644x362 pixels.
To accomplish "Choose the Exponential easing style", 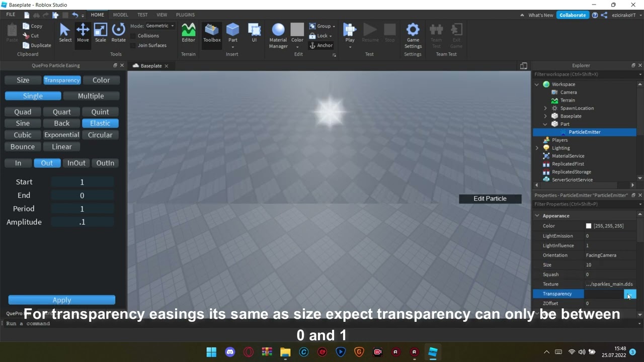I will (x=62, y=135).
